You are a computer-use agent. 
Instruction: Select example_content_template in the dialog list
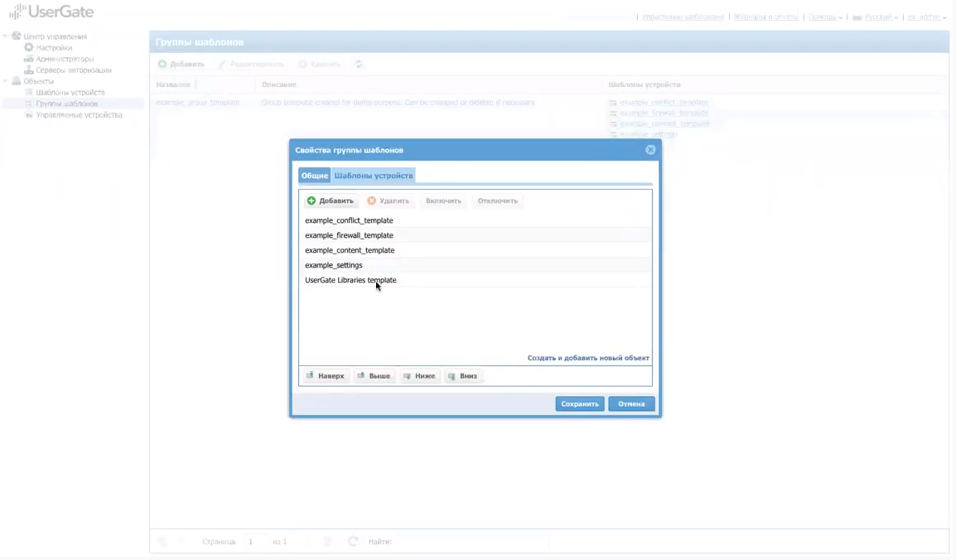click(475, 250)
